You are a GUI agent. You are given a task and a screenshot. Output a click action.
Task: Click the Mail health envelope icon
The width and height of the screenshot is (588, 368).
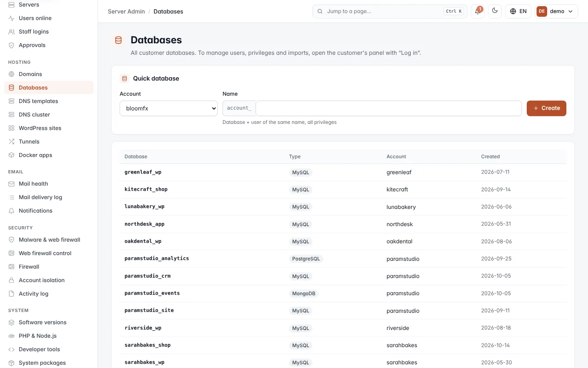pos(11,184)
